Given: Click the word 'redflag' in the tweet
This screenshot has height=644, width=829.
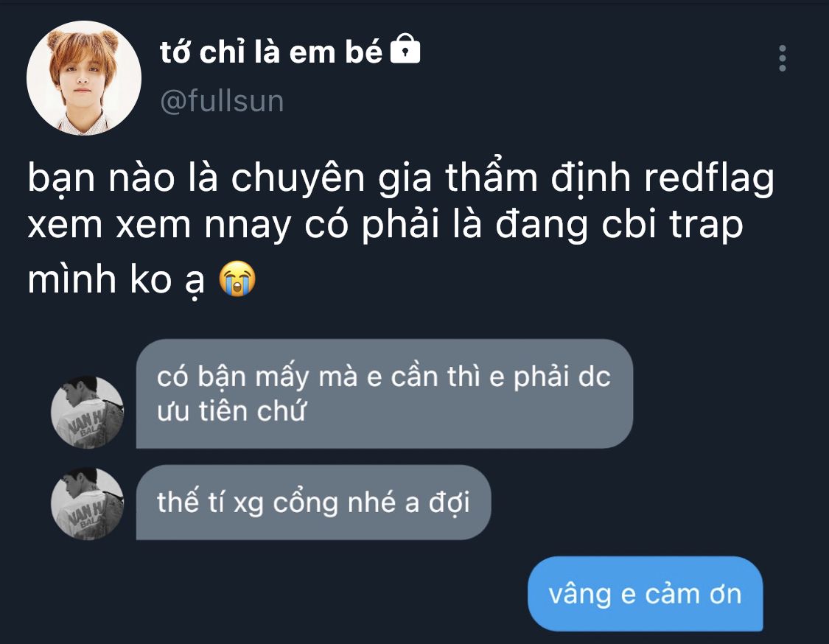Looking at the screenshot, I should pos(708,178).
